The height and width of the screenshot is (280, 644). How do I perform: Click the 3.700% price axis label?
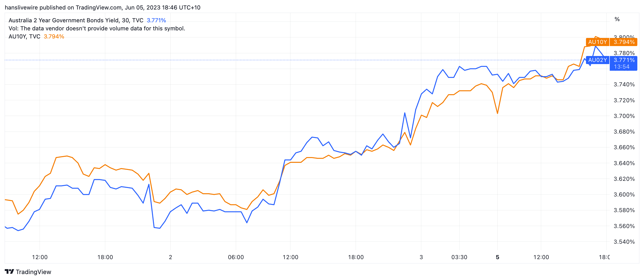point(624,116)
